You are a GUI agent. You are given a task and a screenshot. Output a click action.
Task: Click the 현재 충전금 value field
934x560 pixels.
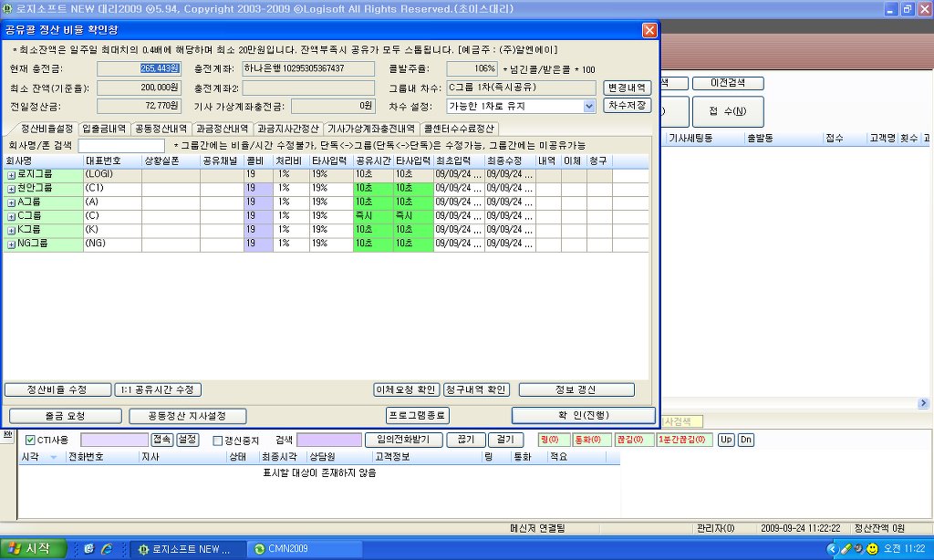click(139, 68)
